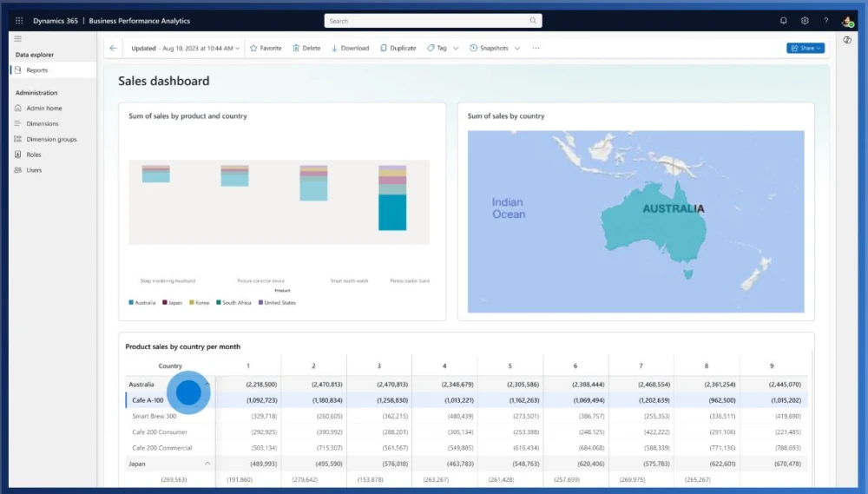
Task: Collapse the Japan row group
Action: click(x=207, y=464)
